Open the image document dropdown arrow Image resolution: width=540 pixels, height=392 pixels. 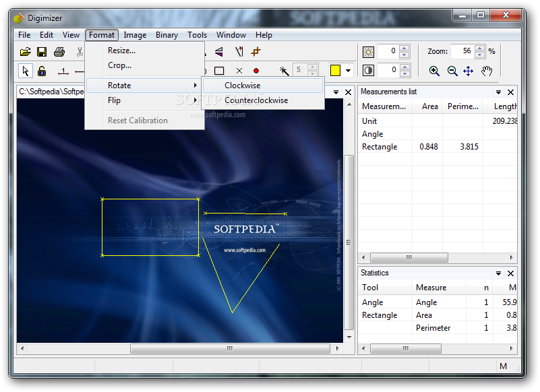click(x=336, y=92)
